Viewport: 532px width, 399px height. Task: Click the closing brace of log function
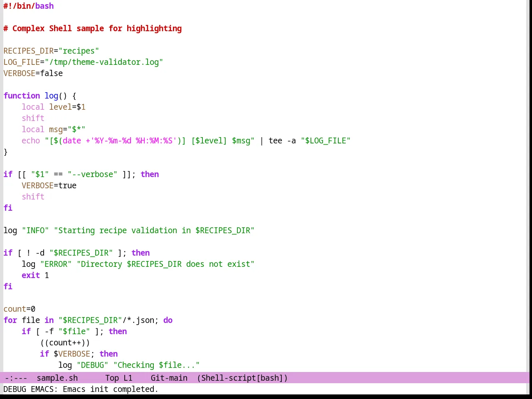(x=5, y=152)
